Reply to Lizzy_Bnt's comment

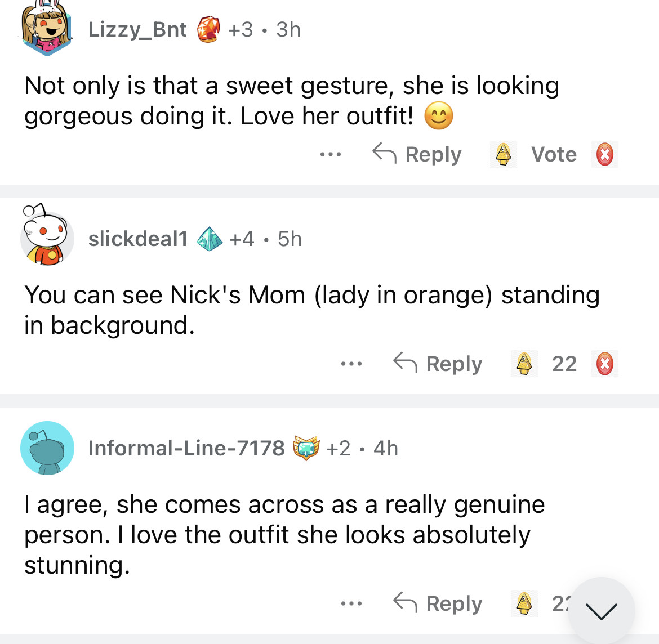(x=417, y=154)
